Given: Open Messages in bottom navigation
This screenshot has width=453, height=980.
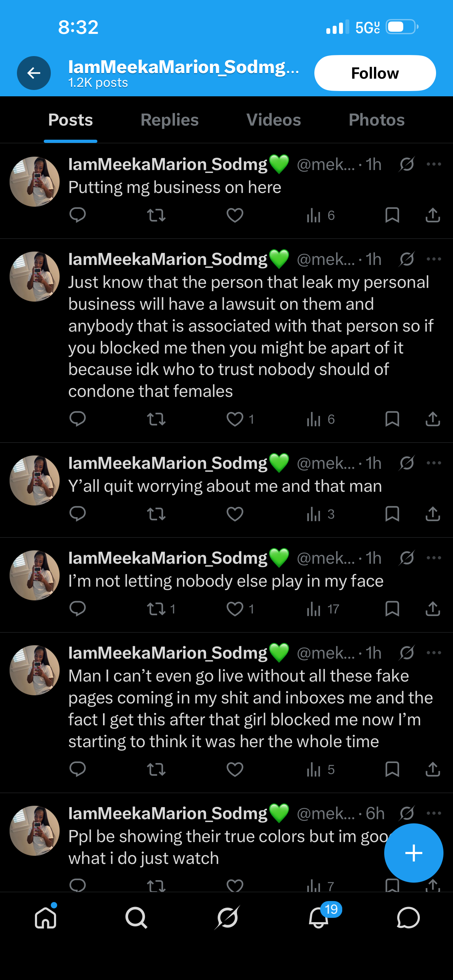Looking at the screenshot, I should coord(408,918).
